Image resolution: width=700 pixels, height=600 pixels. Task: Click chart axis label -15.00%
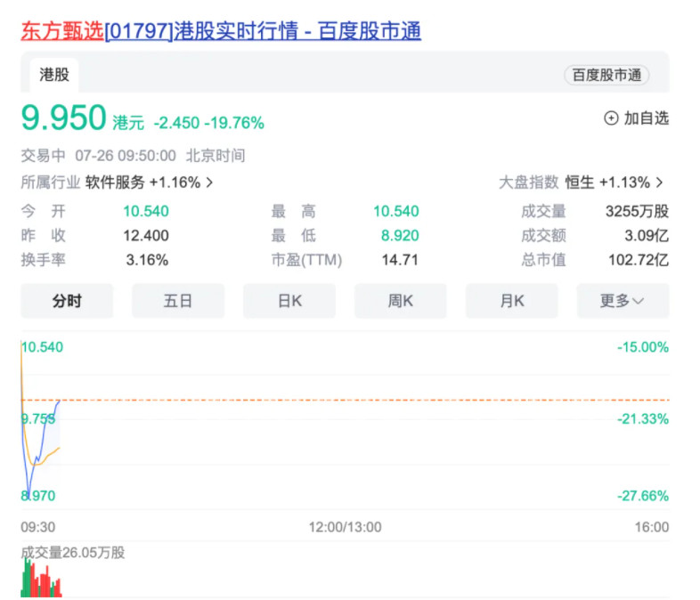[x=643, y=347]
